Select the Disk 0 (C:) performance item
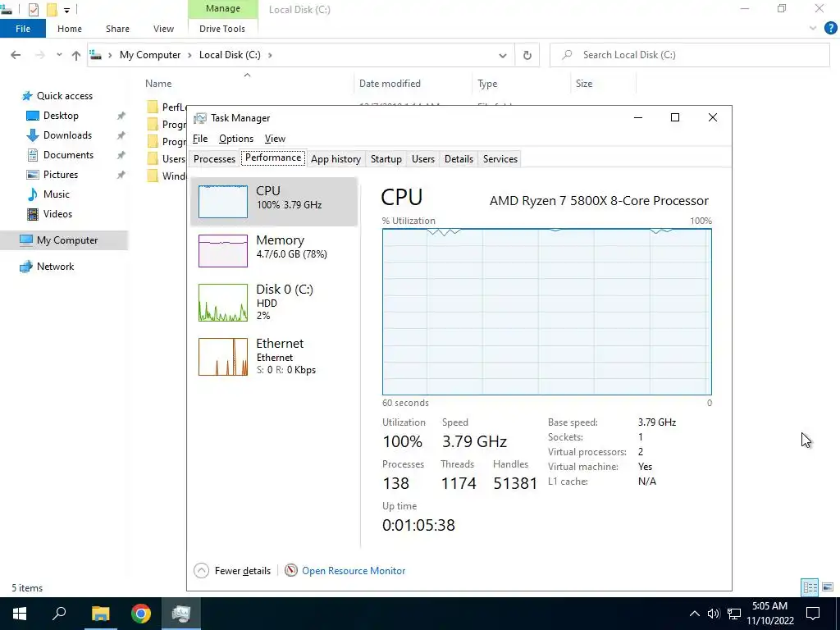The width and height of the screenshot is (840, 630). click(274, 303)
